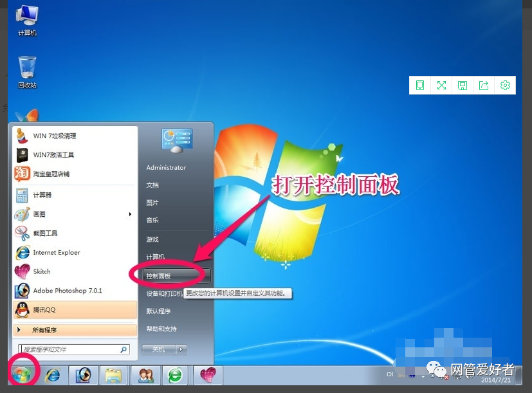Expand shutdown options arrow
The width and height of the screenshot is (532, 393).
coord(181,349)
